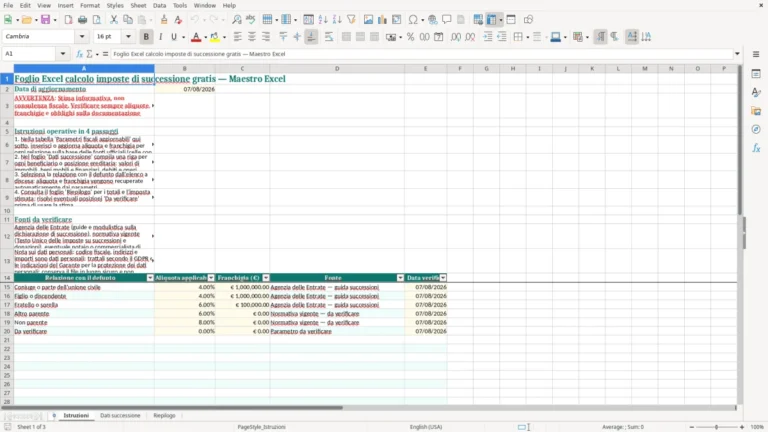This screenshot has height=432, width=768.
Task: Click the Cut scissors icon
Action: (114, 20)
